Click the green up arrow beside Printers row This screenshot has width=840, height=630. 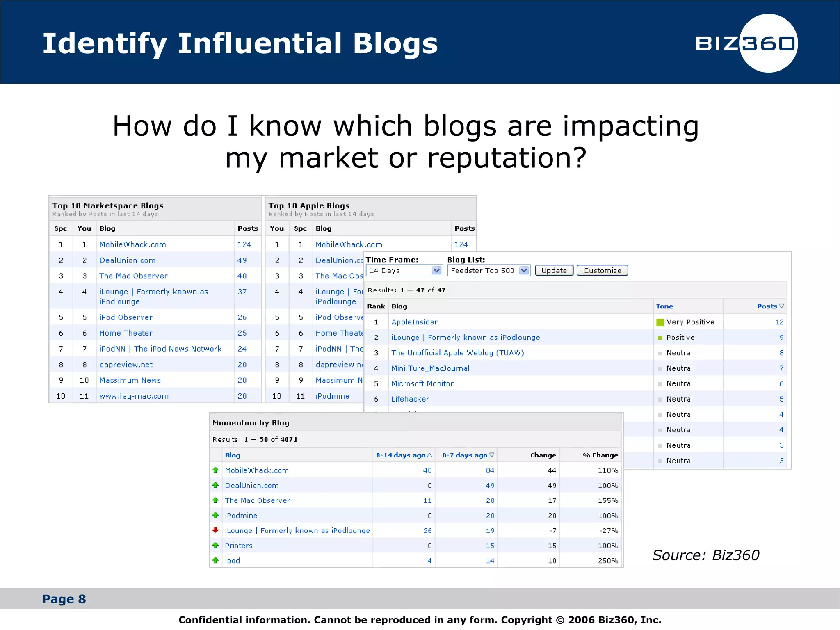coord(215,545)
